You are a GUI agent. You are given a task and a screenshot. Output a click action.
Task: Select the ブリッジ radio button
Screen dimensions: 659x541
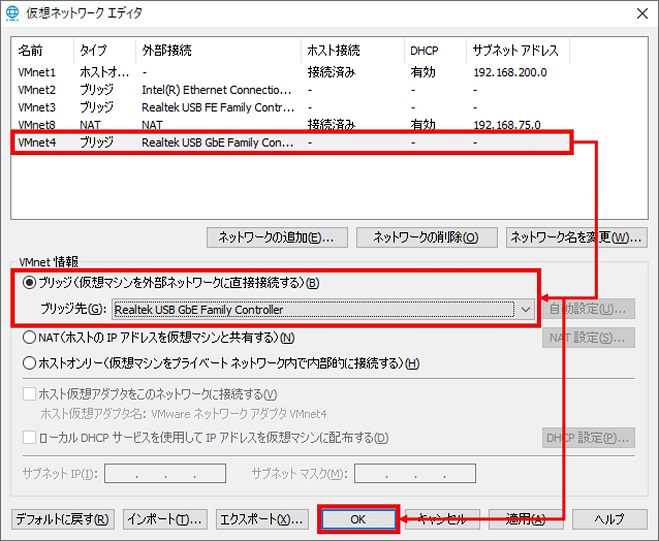point(29,283)
